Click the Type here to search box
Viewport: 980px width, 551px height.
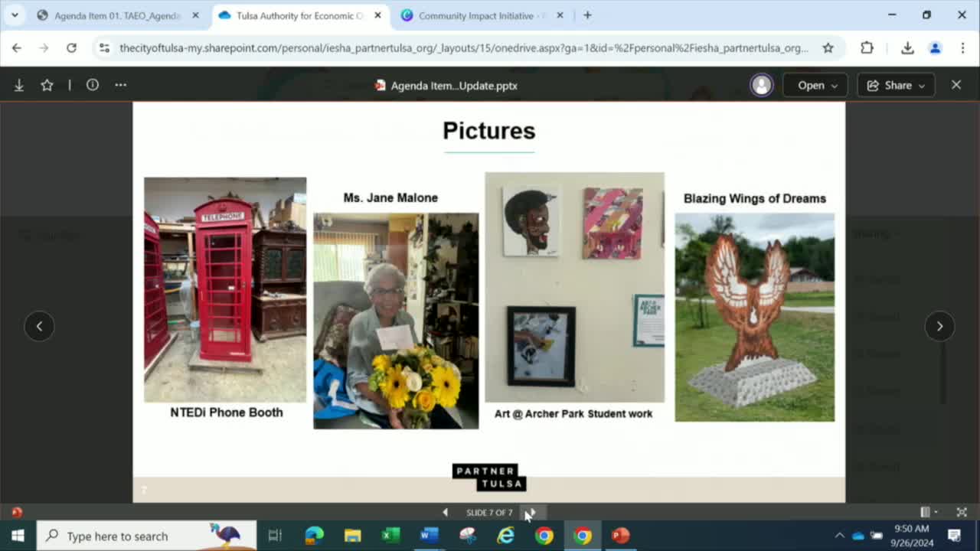146,536
